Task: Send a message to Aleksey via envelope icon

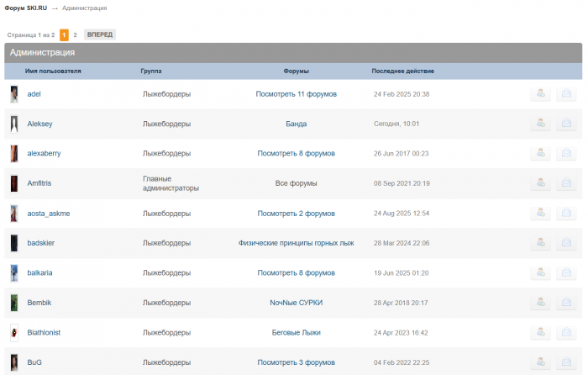Action: click(x=566, y=124)
